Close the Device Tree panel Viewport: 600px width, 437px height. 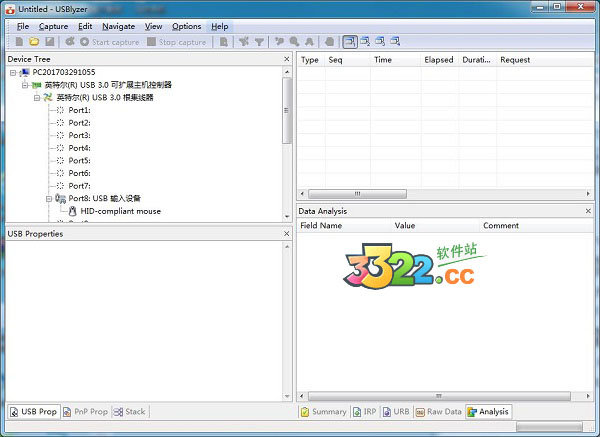click(287, 59)
